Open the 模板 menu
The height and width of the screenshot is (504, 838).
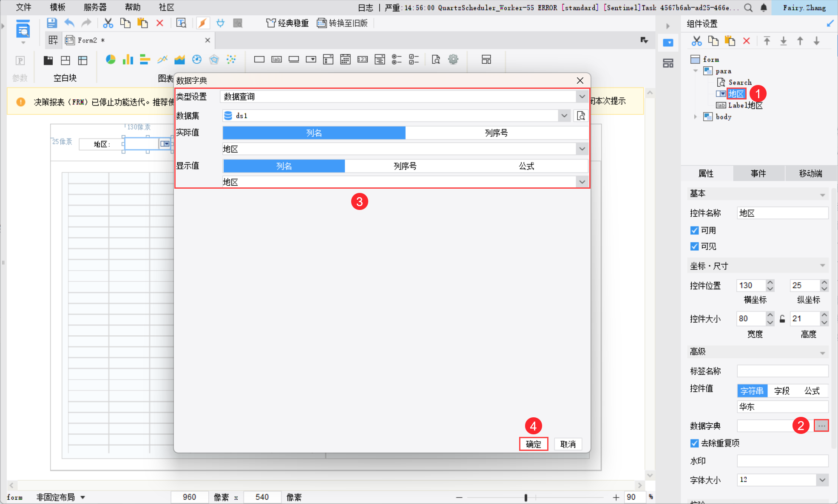[58, 7]
